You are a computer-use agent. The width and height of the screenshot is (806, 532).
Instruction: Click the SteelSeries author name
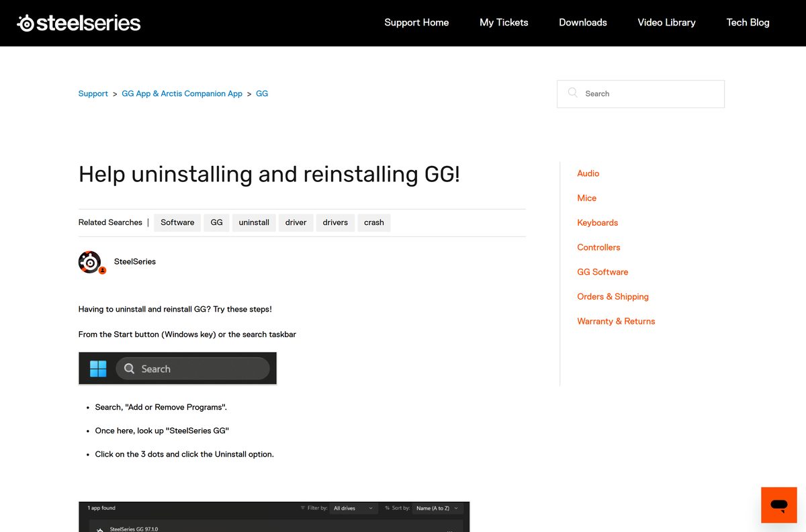tap(135, 261)
